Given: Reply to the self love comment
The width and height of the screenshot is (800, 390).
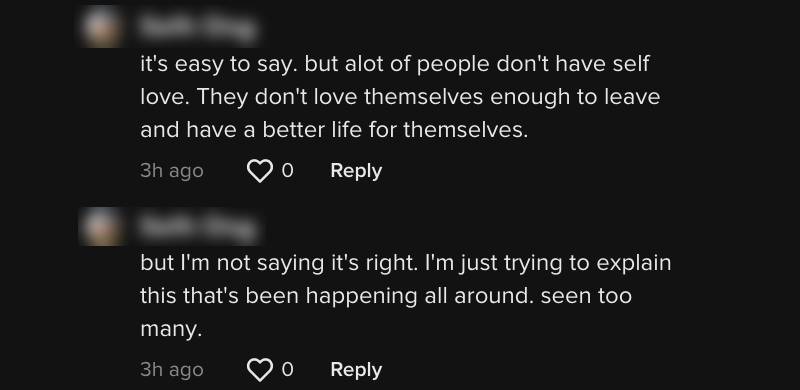Looking at the screenshot, I should coord(356,170).
